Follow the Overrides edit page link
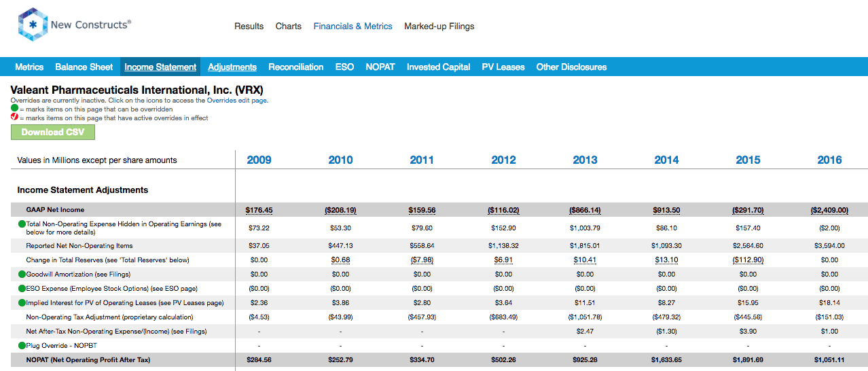868x371 pixels. coord(236,101)
